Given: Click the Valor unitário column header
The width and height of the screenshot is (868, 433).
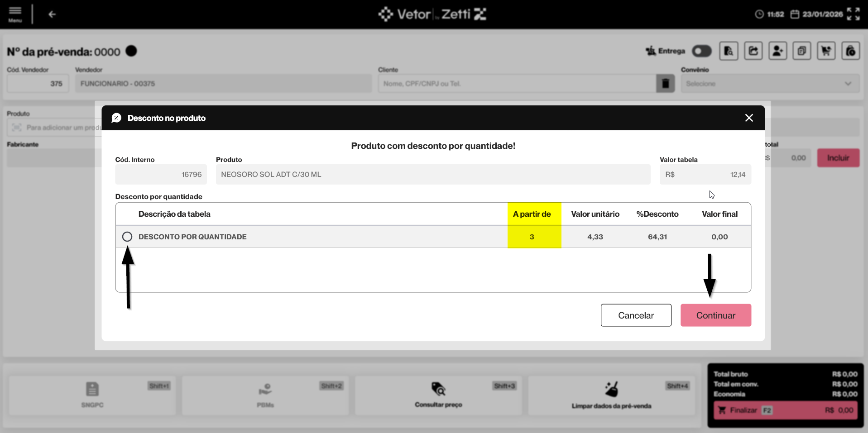Looking at the screenshot, I should (595, 214).
